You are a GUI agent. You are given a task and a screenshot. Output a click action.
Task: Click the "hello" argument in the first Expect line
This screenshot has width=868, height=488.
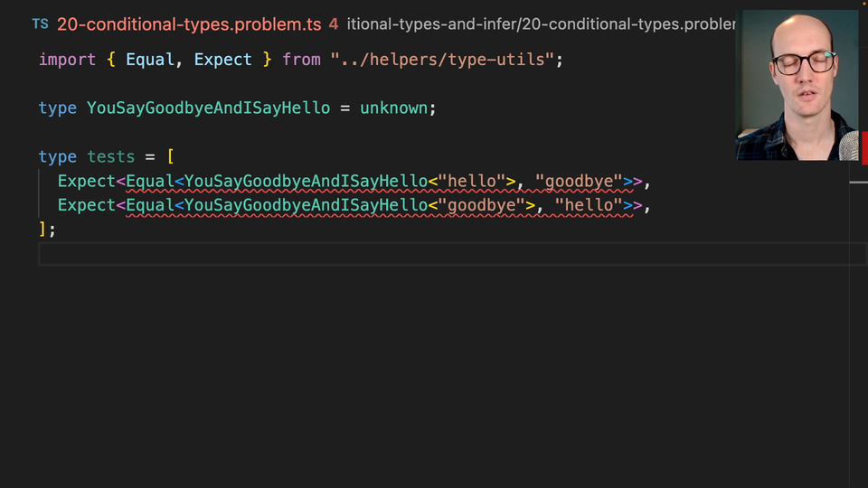coord(471,182)
